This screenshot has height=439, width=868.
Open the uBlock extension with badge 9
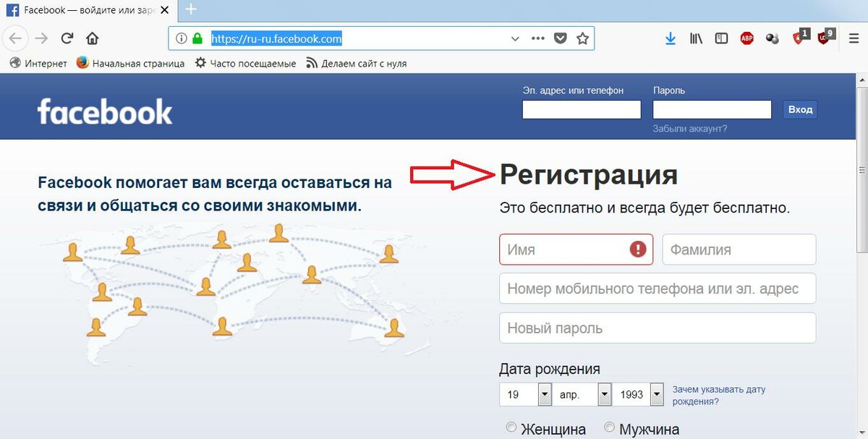pos(825,38)
